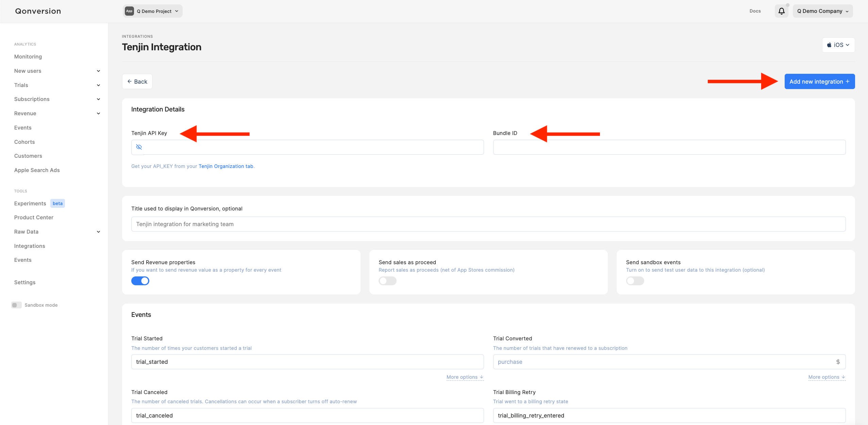Expand the Q Demo Company account menu
868x425 pixels.
822,11
